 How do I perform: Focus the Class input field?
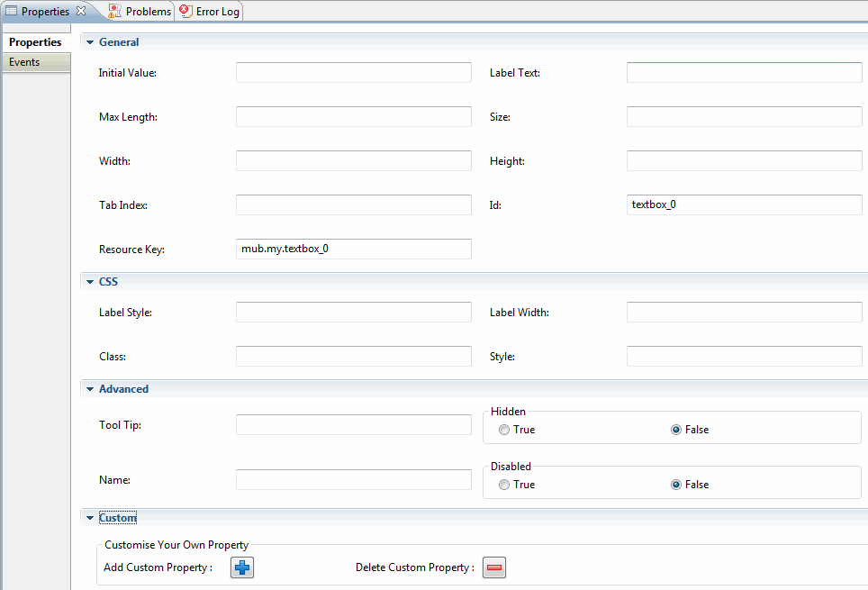coord(354,356)
